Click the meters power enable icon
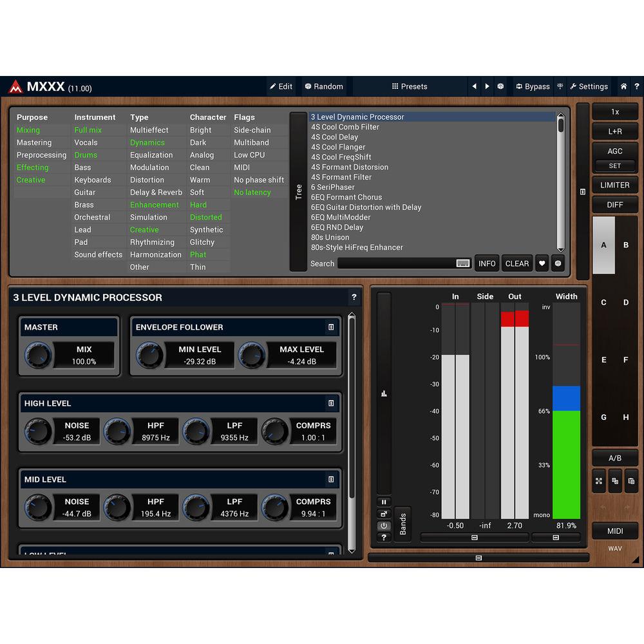The height and width of the screenshot is (644, 644). point(384,526)
